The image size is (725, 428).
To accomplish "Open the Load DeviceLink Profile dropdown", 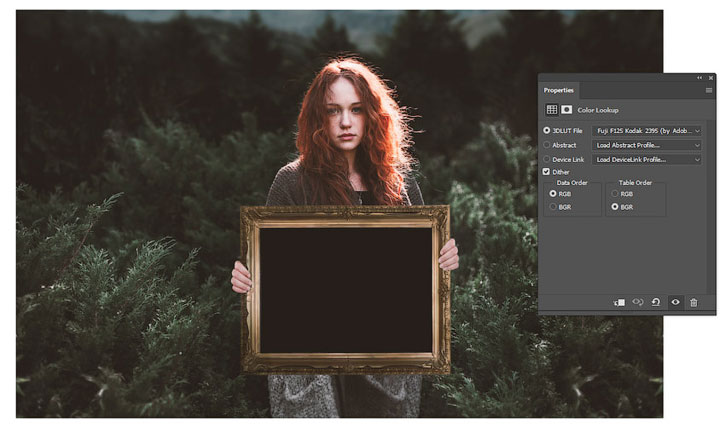I will pos(647,159).
